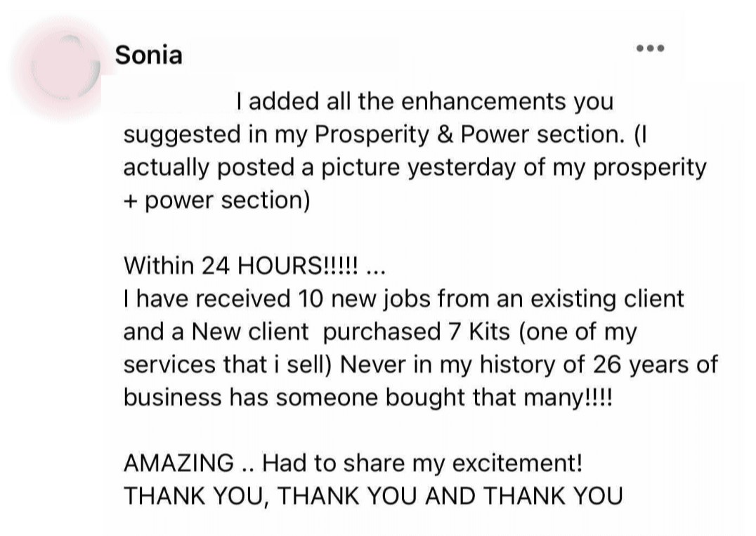Click the '+ power section)' line

[216, 200]
